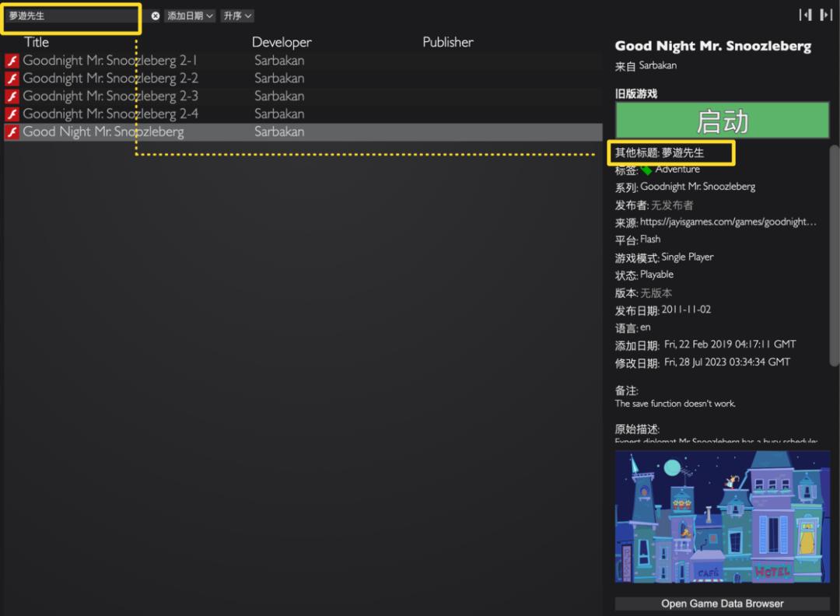This screenshot has height=616, width=840.
Task: Click the 原始描述 section heading
Action: coord(637,429)
